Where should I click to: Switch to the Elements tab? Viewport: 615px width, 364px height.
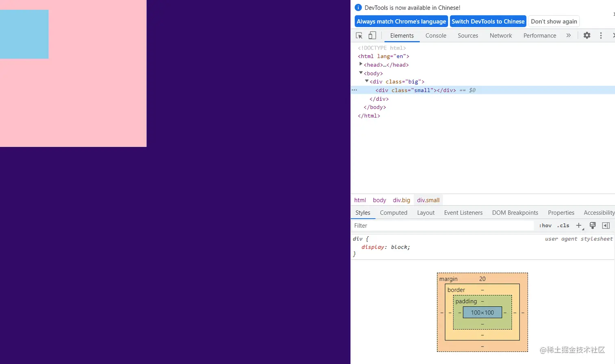pyautogui.click(x=402, y=35)
